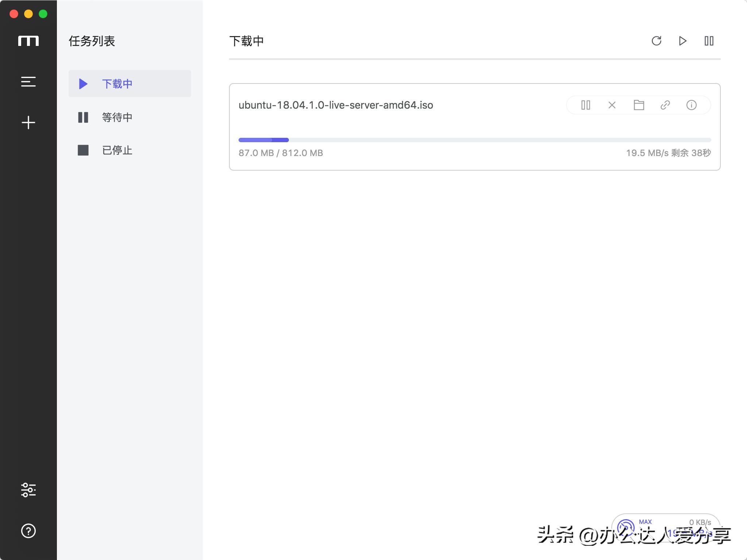
Task: Click the ubuntu iso progress bar
Action: pyautogui.click(x=475, y=140)
